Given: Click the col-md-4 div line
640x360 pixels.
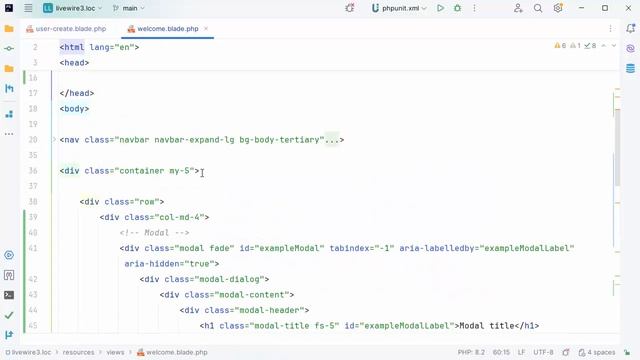Looking at the screenshot, I should coord(154,217).
